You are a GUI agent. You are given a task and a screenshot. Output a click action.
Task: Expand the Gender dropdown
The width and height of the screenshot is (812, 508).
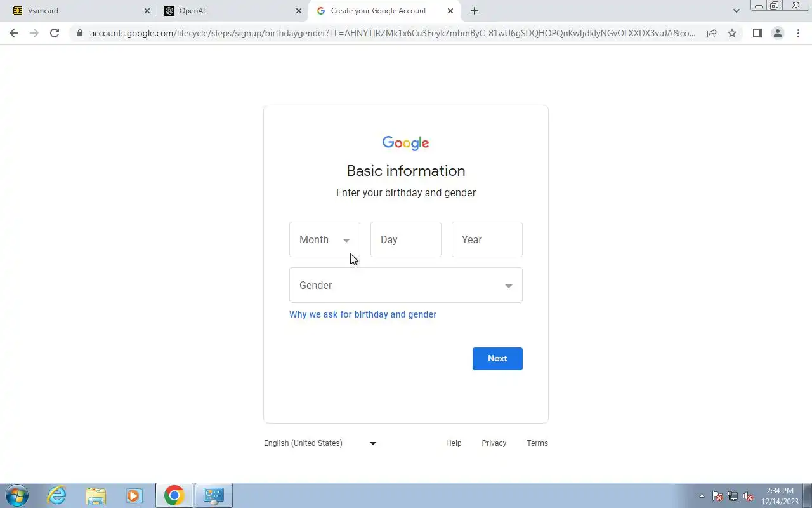click(406, 285)
